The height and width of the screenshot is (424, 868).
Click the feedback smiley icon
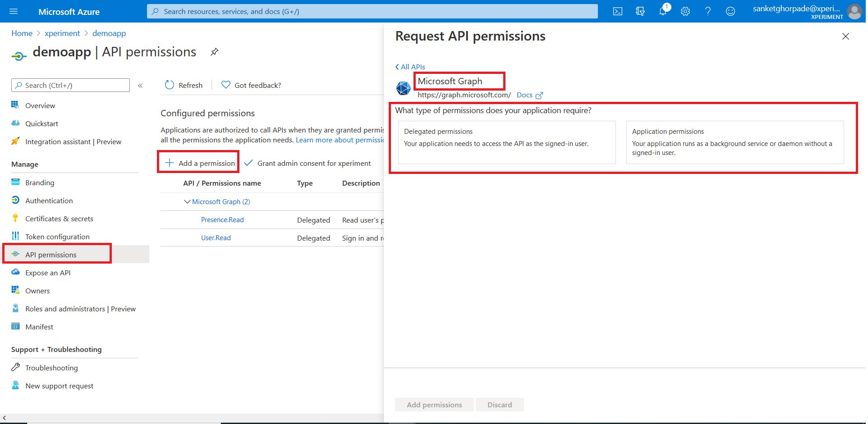(730, 12)
